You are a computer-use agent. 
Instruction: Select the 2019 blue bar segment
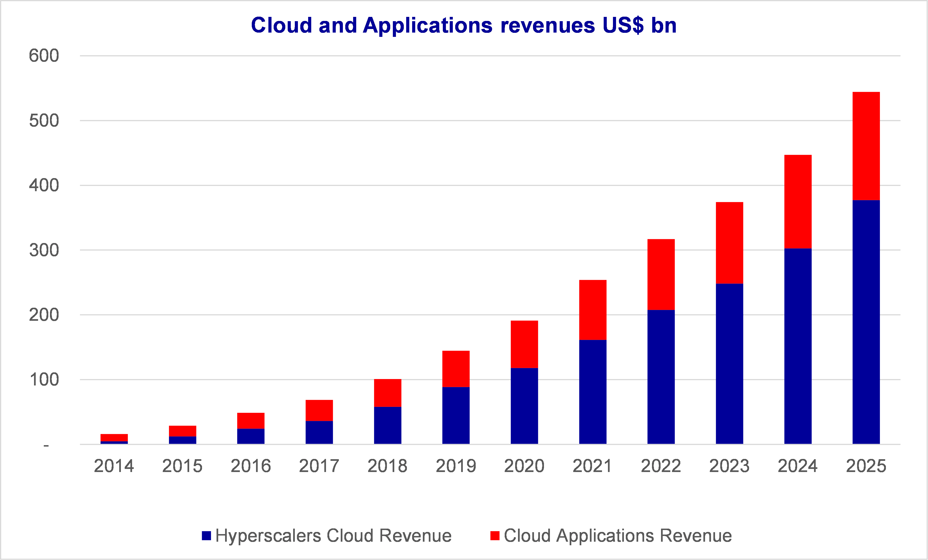pos(456,415)
